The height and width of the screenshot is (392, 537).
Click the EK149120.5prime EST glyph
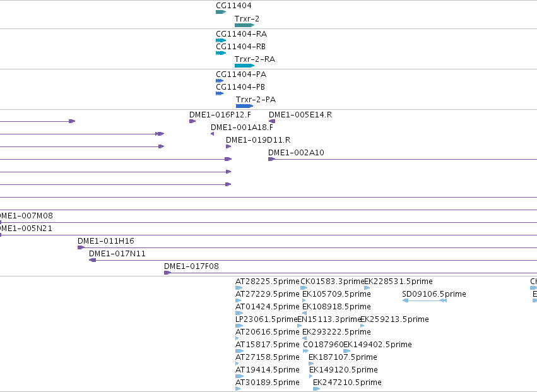[311, 376]
